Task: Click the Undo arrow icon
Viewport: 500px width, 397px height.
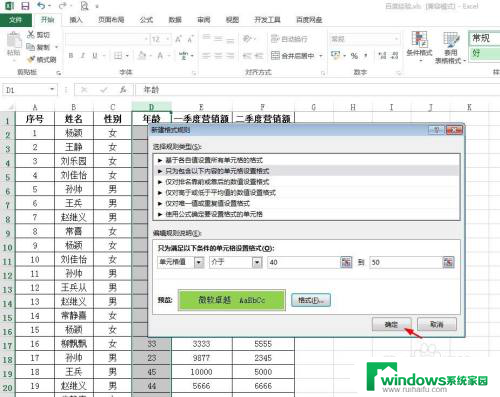Action: tap(41, 6)
